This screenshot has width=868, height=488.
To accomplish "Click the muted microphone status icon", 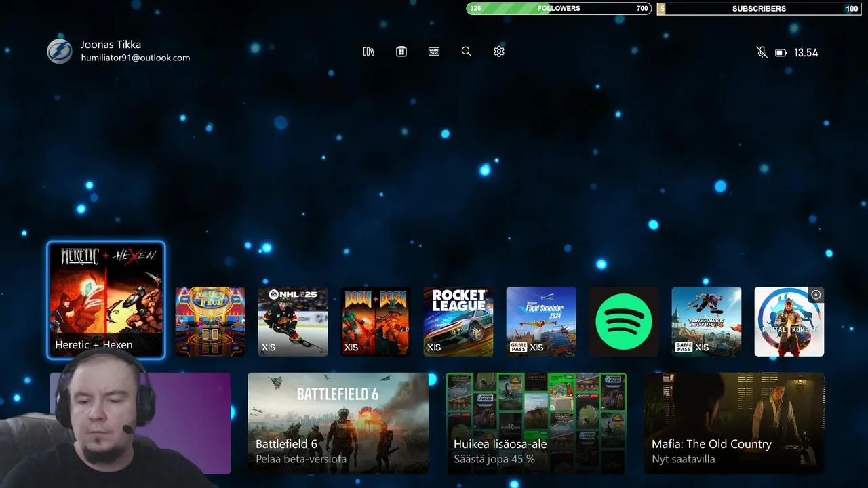I will coord(762,52).
